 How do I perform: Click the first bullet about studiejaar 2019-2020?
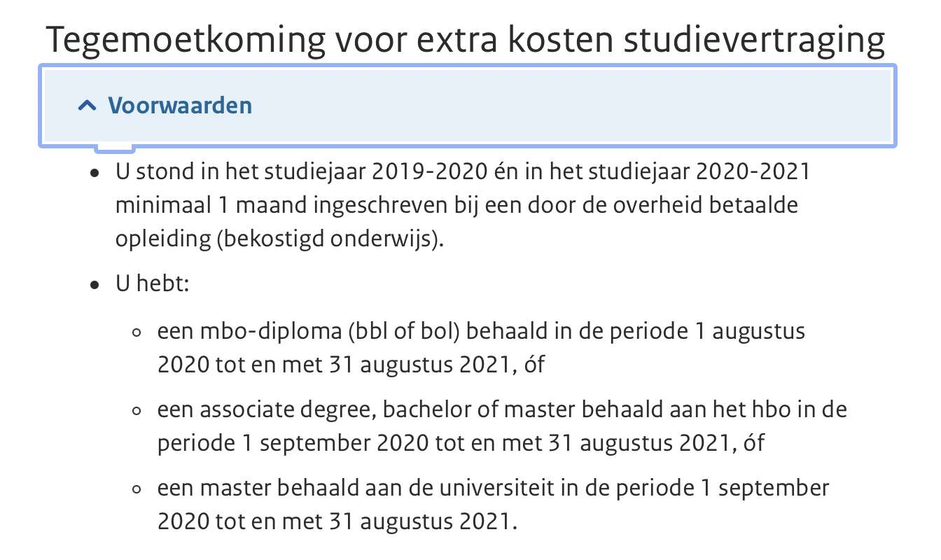tap(463, 206)
